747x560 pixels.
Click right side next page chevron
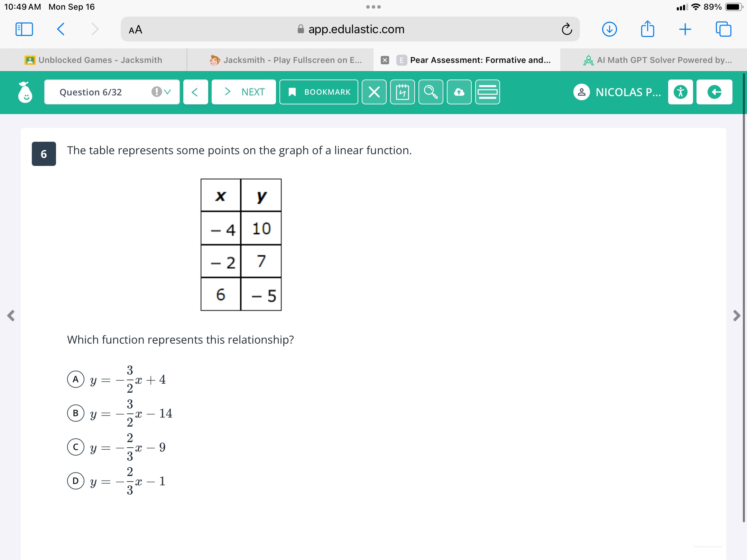coord(736,315)
